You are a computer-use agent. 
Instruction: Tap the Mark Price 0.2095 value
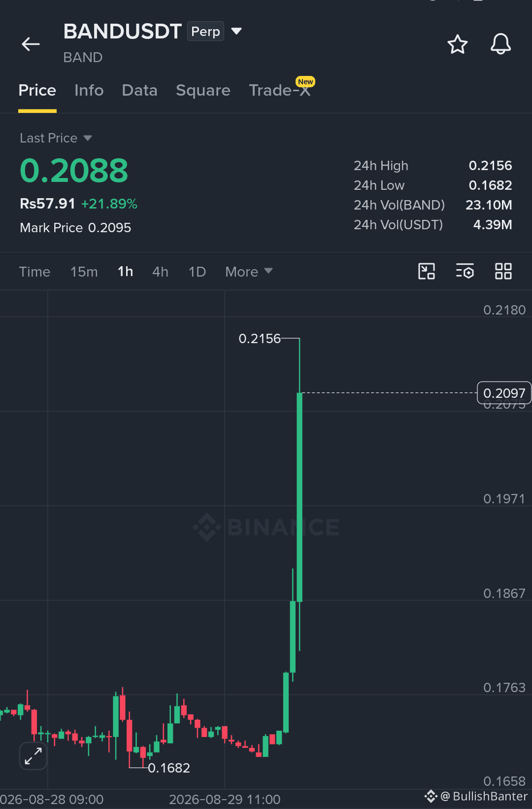point(109,228)
